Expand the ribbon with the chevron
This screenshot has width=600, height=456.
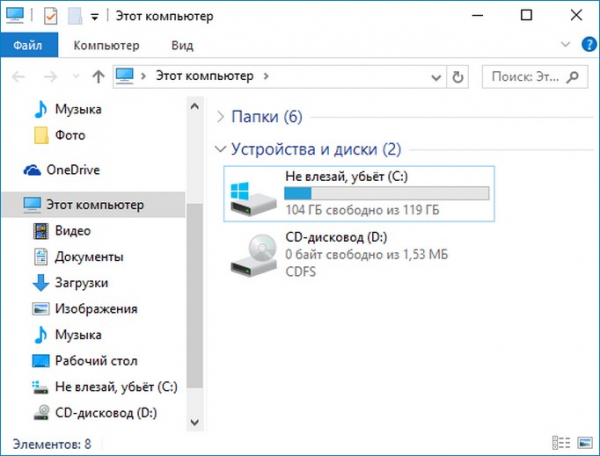[565, 44]
